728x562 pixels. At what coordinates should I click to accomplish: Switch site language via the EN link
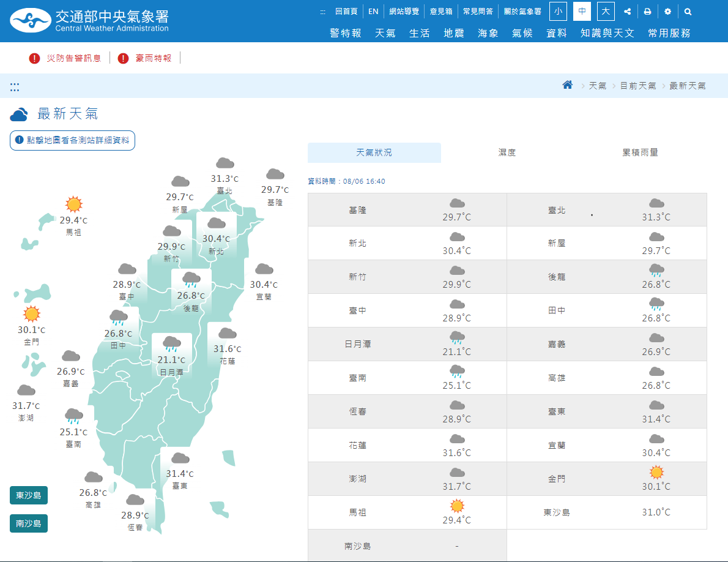click(373, 11)
